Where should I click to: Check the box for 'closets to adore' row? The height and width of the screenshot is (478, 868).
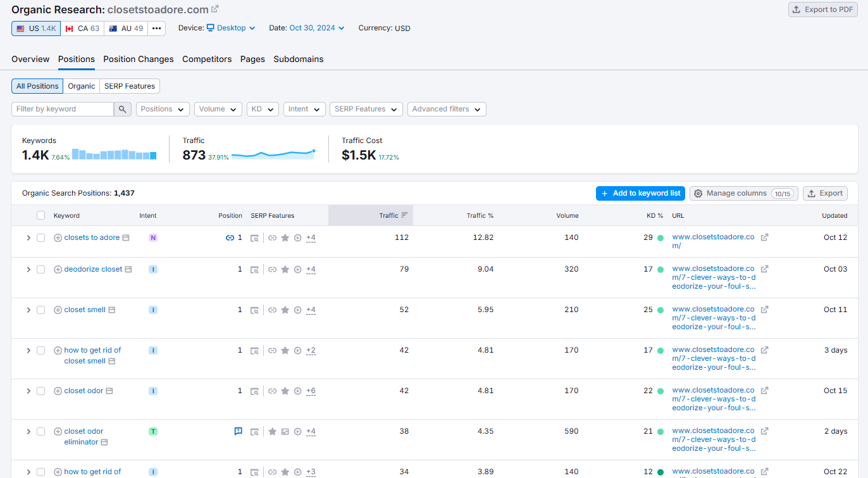40,237
